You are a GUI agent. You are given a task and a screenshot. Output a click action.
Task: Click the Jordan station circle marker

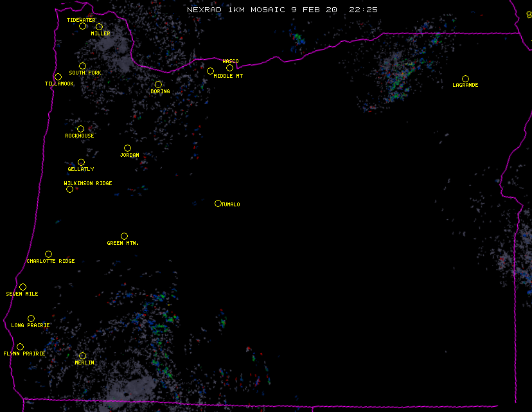click(x=127, y=148)
